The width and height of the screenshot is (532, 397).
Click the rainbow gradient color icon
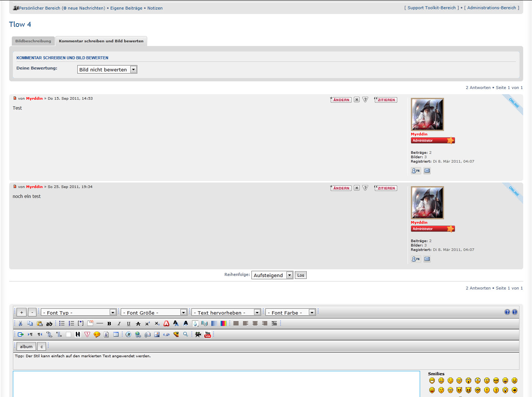[x=223, y=323]
